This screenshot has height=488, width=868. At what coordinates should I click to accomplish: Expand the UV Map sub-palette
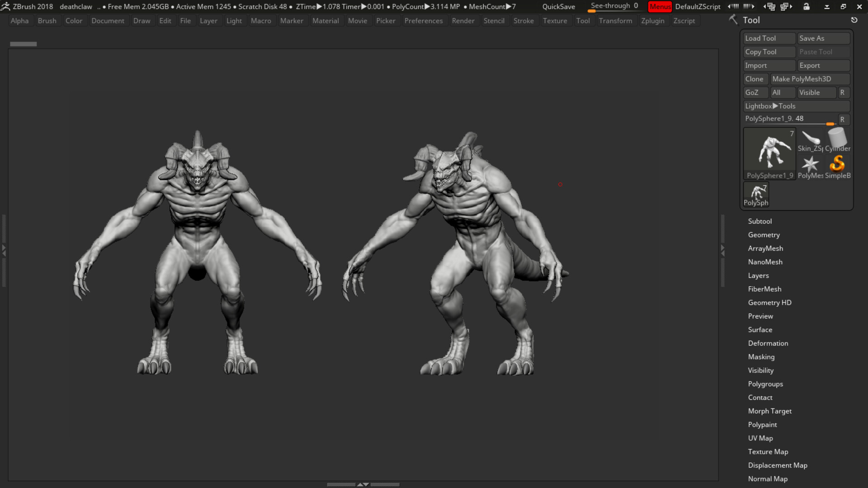pyautogui.click(x=760, y=438)
